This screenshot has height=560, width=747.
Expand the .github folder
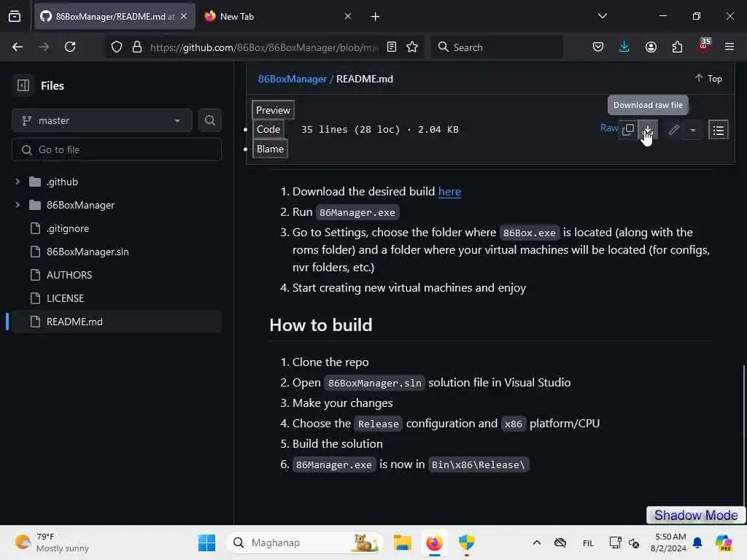point(18,182)
